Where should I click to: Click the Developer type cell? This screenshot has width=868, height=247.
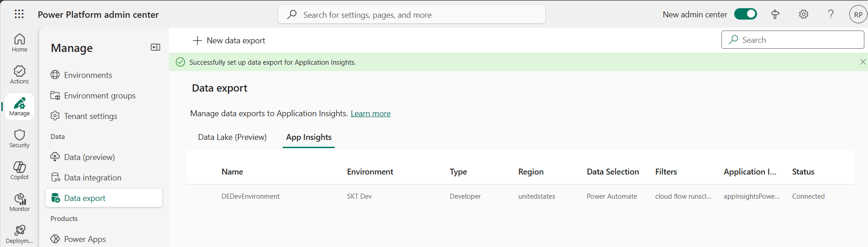click(x=465, y=196)
